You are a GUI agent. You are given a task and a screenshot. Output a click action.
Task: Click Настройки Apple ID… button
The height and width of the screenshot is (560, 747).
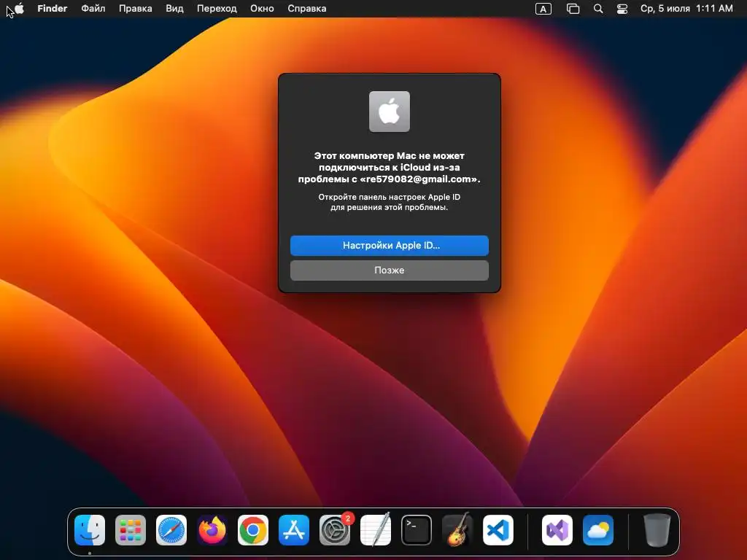point(390,245)
